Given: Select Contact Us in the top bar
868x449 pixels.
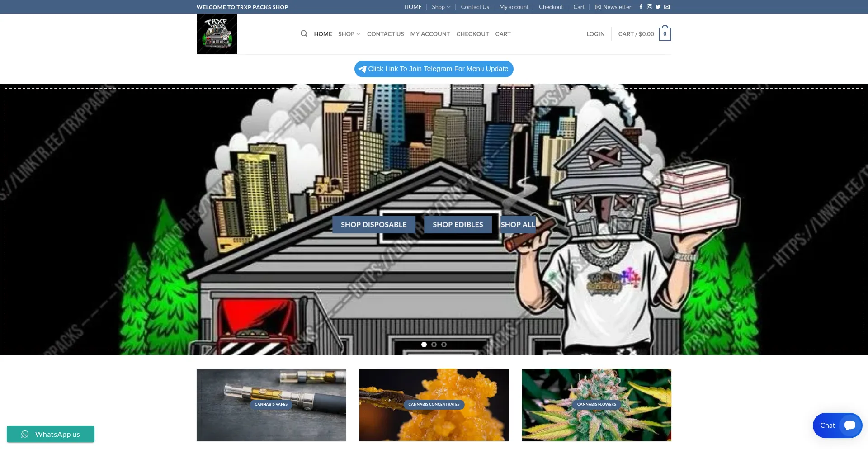Looking at the screenshot, I should (x=475, y=7).
